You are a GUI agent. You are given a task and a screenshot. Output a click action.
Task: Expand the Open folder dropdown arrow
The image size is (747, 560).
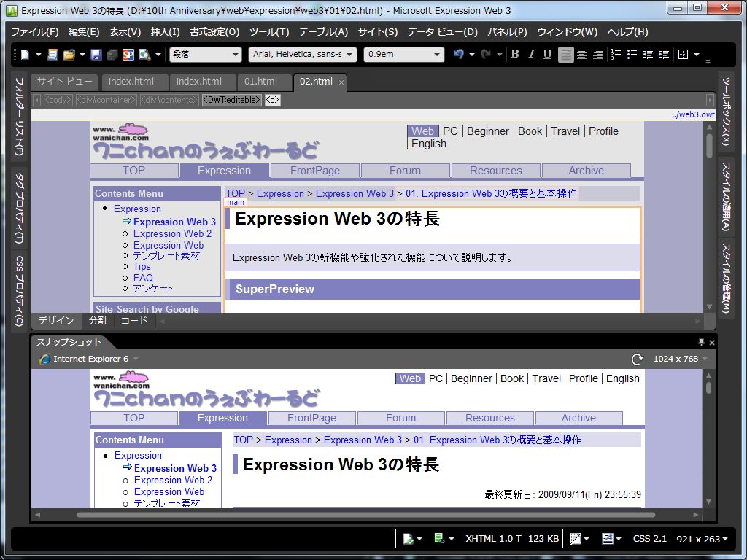click(x=82, y=54)
